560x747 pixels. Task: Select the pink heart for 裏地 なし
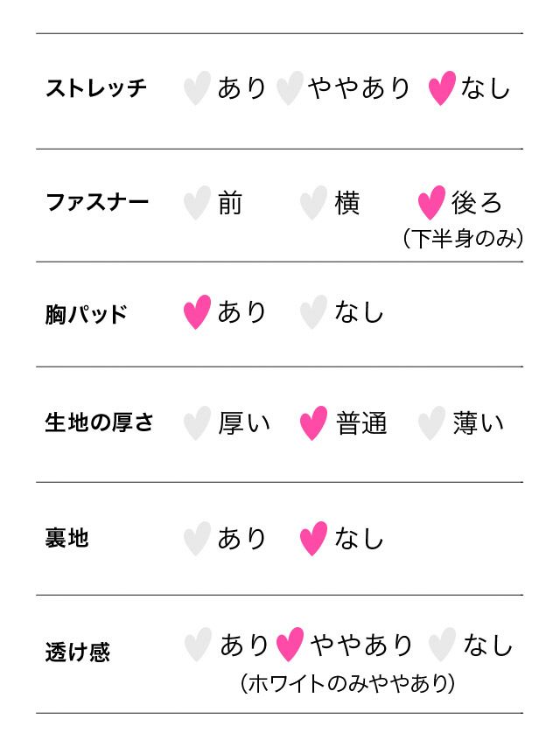click(x=313, y=538)
